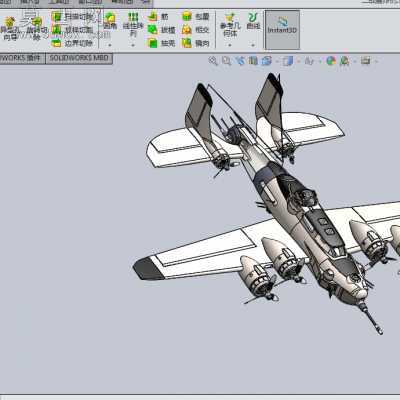Open the Display Style icon
Image resolution: width=400 pixels, height=400 pixels.
(288, 61)
